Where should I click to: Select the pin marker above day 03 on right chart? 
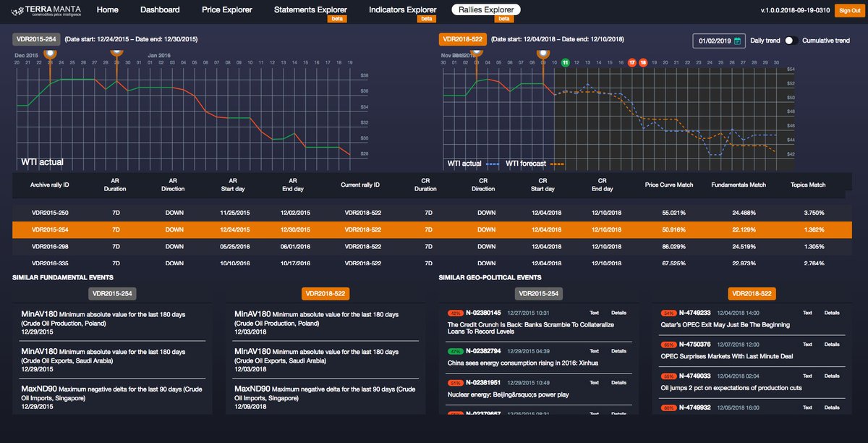coord(477,54)
